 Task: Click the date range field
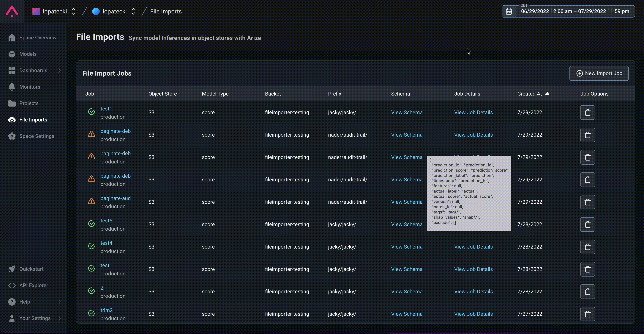click(575, 12)
